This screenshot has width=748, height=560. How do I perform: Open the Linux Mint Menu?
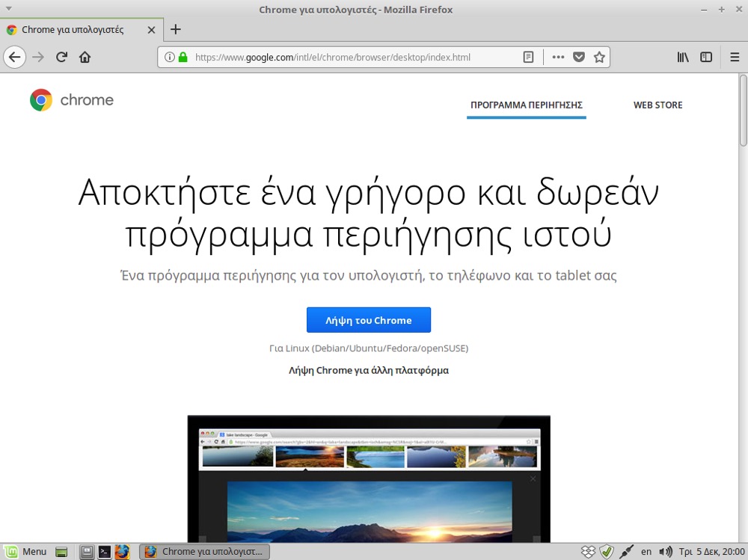[x=25, y=552]
